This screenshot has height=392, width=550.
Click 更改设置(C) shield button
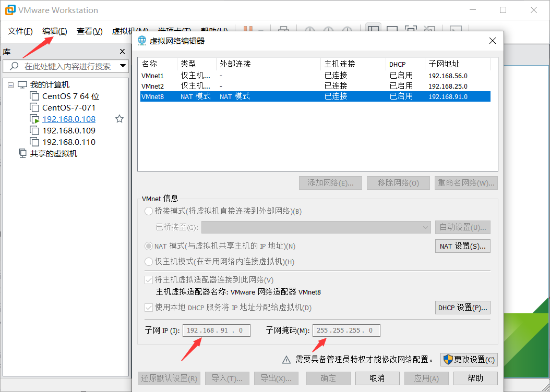[469, 360]
